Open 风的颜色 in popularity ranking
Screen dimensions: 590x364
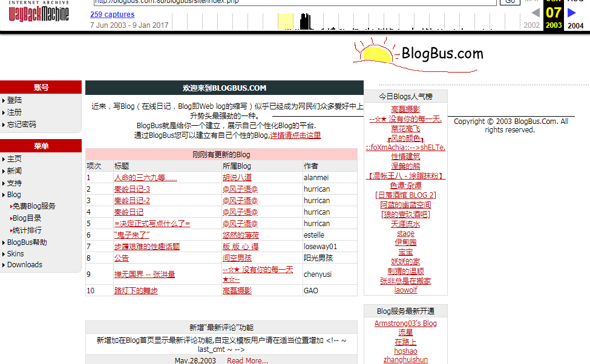(x=405, y=138)
